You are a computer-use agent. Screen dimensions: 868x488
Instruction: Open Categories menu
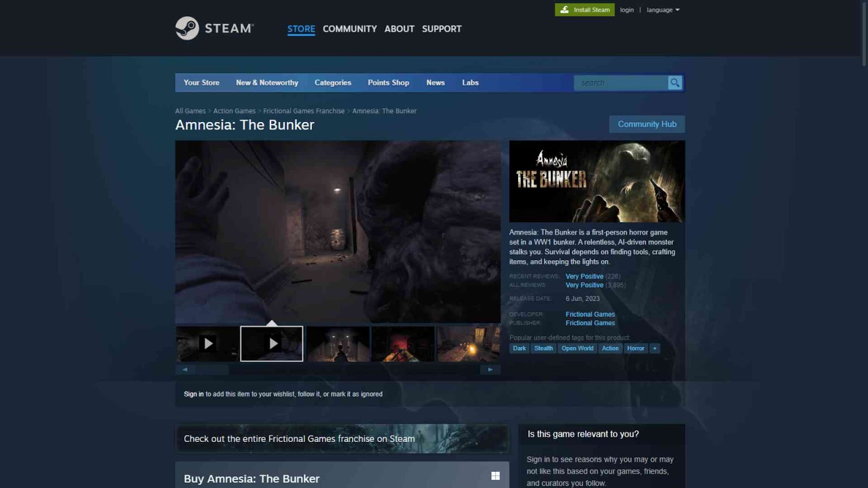pos(333,82)
